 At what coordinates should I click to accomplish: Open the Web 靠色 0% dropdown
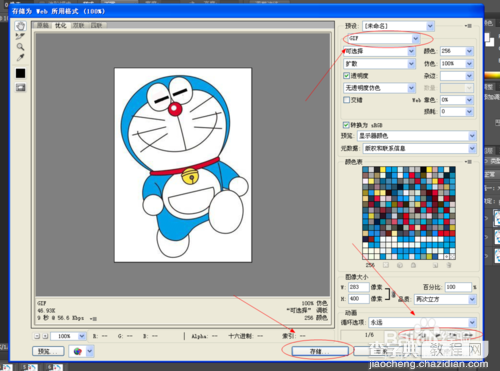pyautogui.click(x=457, y=100)
